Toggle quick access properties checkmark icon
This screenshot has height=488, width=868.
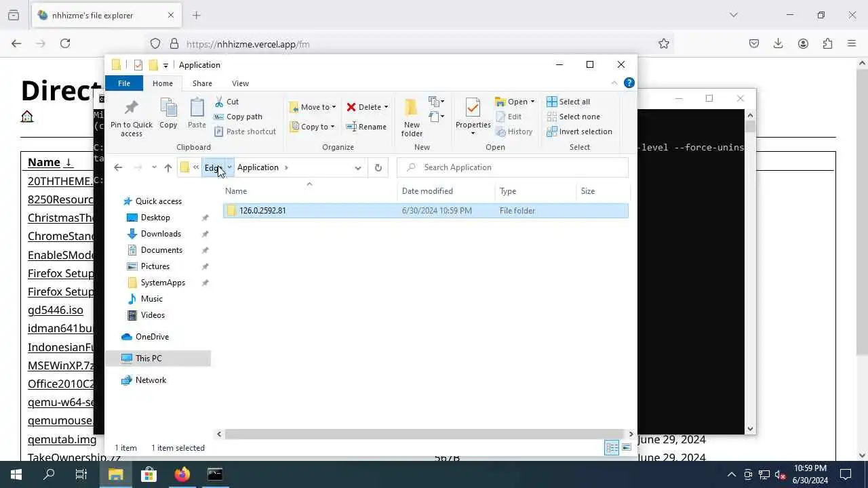(138, 65)
